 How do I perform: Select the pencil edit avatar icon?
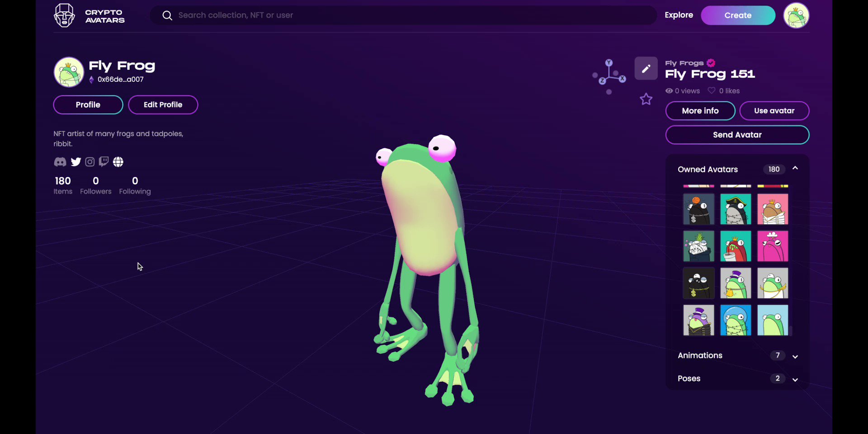(x=646, y=68)
